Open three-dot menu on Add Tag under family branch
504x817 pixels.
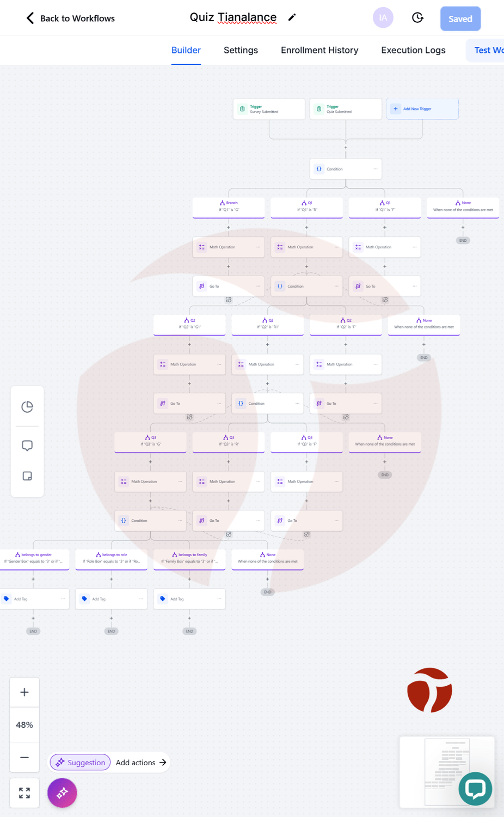(219, 599)
